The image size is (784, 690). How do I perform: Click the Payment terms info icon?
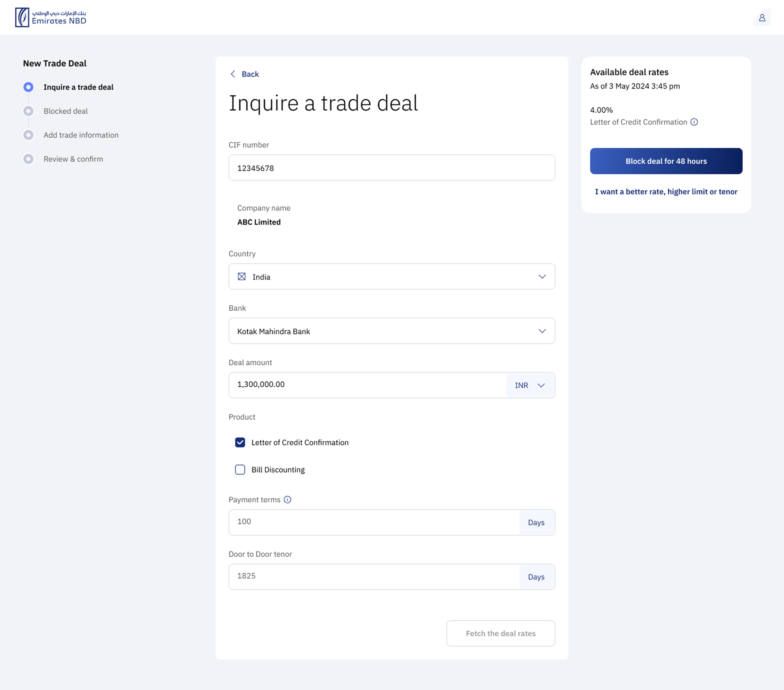point(287,500)
